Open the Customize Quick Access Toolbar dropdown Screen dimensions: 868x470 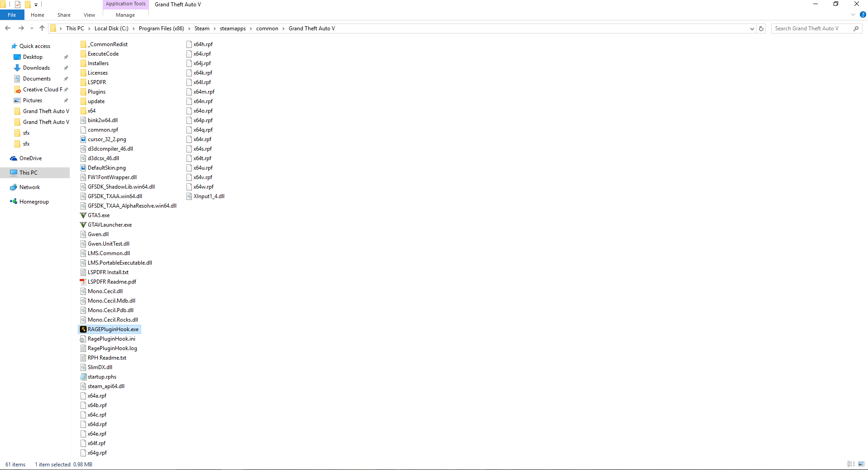click(36, 5)
